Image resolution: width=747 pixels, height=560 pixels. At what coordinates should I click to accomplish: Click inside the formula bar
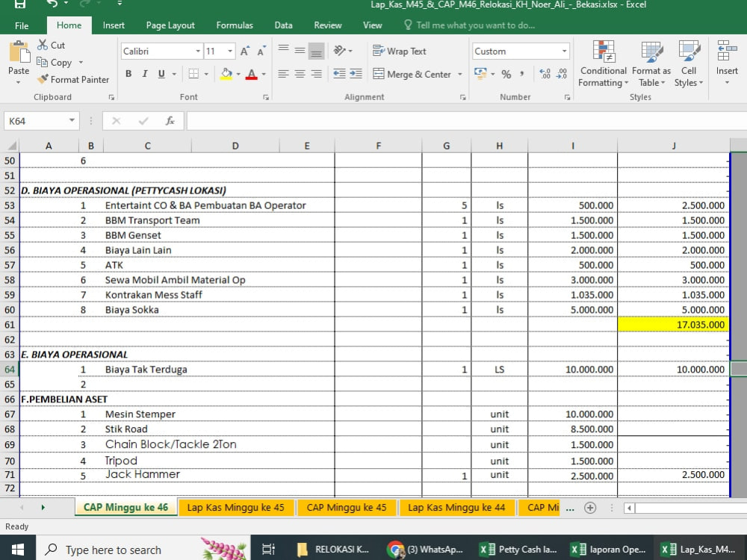(x=466, y=121)
